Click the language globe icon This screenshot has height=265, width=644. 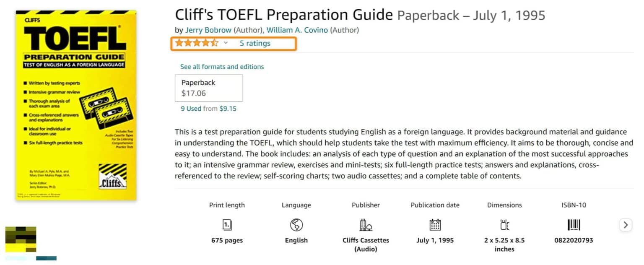click(296, 225)
